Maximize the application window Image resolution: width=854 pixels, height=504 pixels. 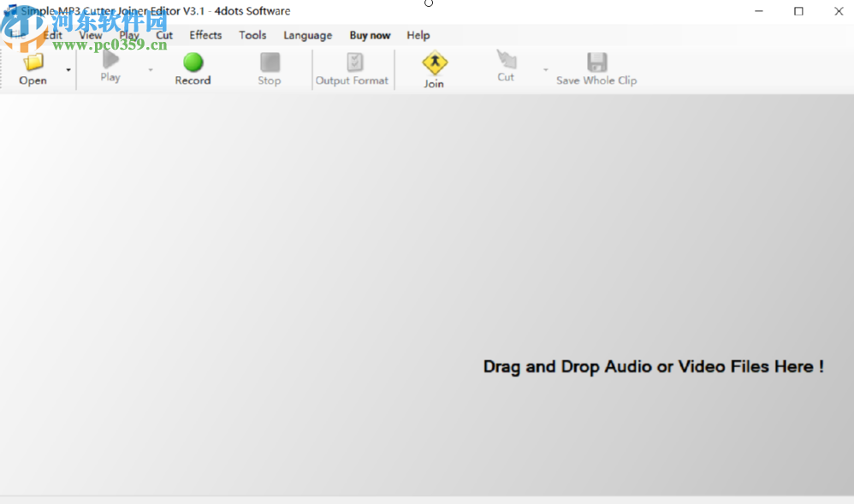click(x=798, y=11)
